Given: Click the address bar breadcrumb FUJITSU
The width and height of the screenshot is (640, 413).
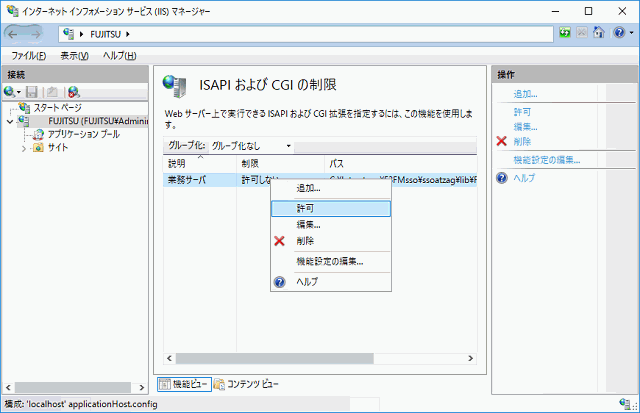Looking at the screenshot, I should pyautogui.click(x=105, y=34).
